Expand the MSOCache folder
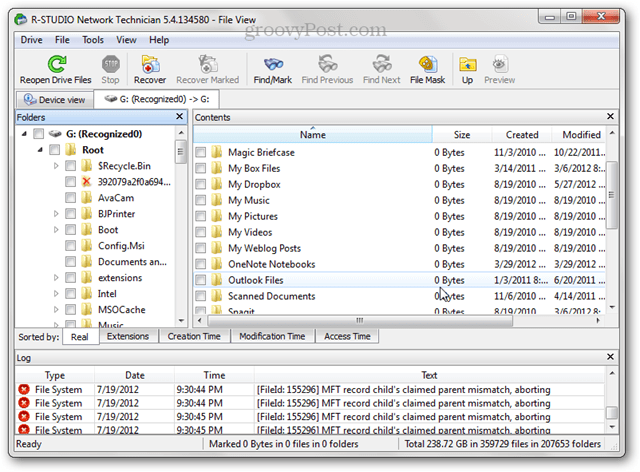The image size is (640, 472). 56,309
